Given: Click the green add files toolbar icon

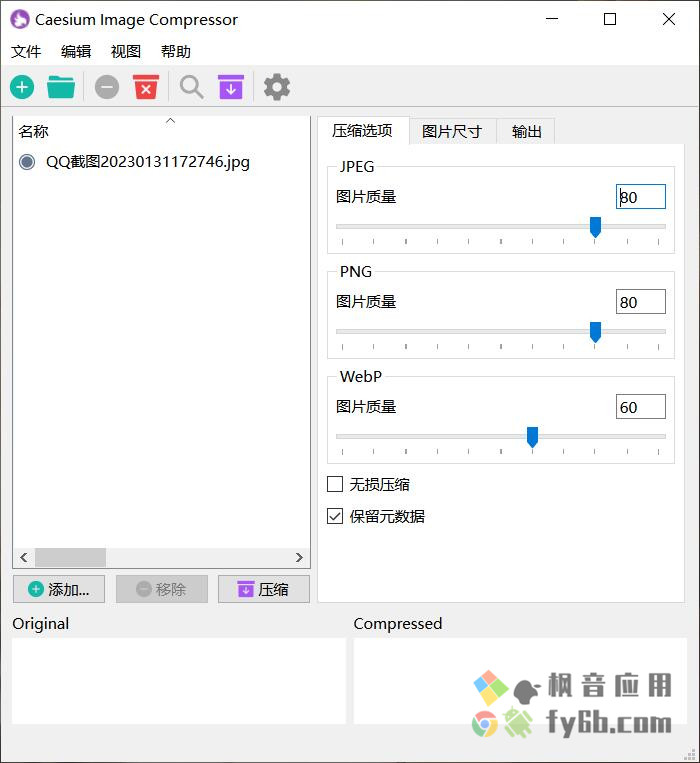Looking at the screenshot, I should [x=22, y=88].
